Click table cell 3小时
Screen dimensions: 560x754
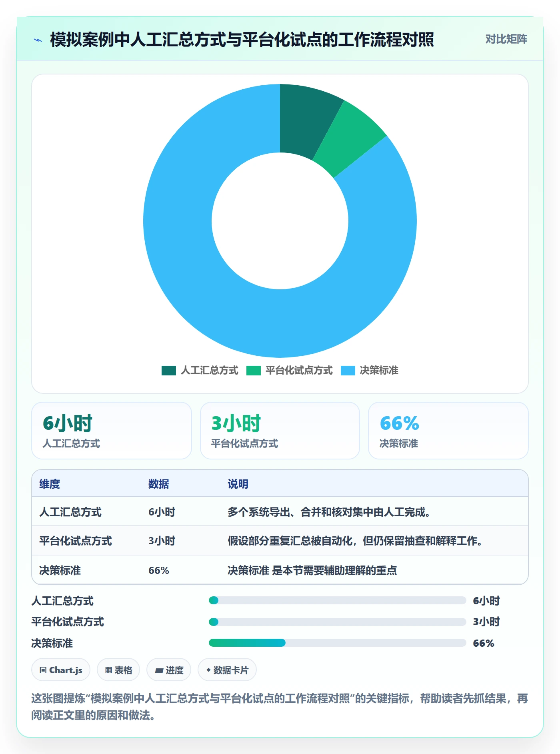(162, 541)
